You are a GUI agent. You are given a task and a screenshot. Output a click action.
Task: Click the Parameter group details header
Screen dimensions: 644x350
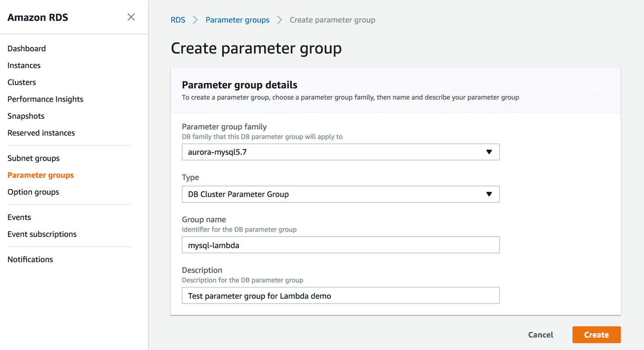[240, 85]
